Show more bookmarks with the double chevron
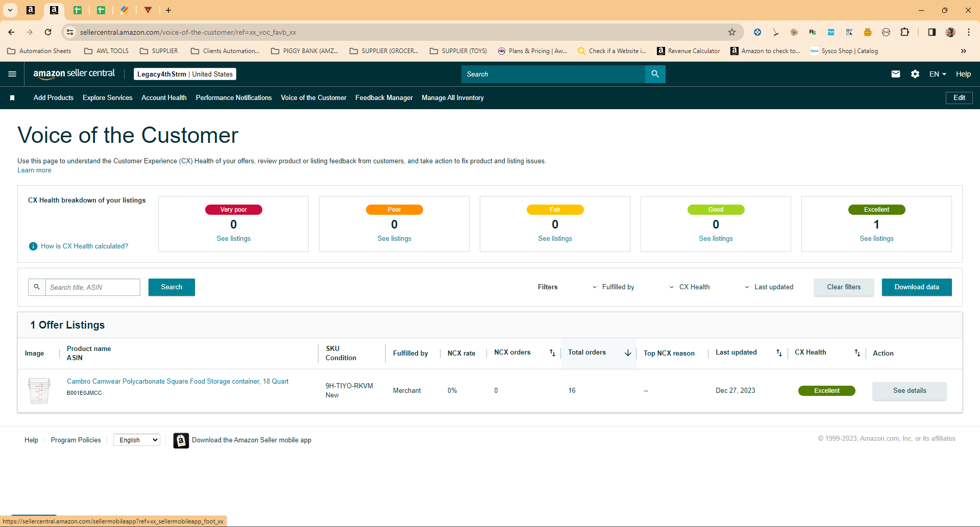Viewport: 980px width, 527px height. click(964, 51)
